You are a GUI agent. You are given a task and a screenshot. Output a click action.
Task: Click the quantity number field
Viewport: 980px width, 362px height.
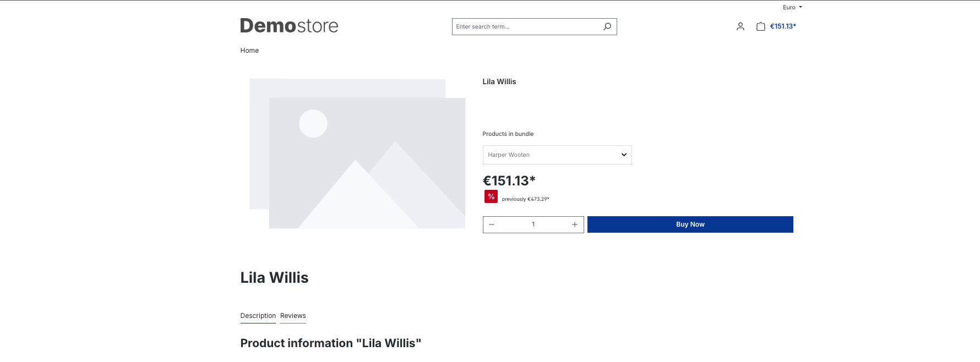click(533, 224)
